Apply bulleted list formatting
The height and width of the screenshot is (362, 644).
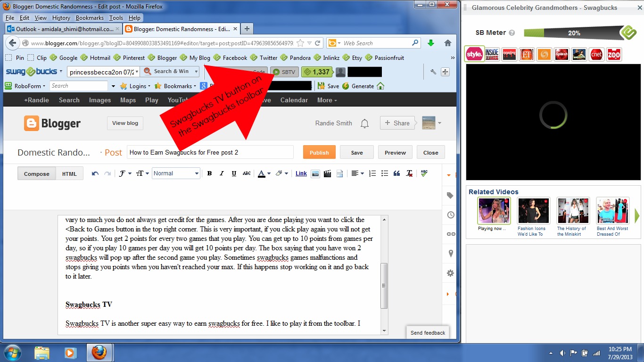pyautogui.click(x=384, y=173)
